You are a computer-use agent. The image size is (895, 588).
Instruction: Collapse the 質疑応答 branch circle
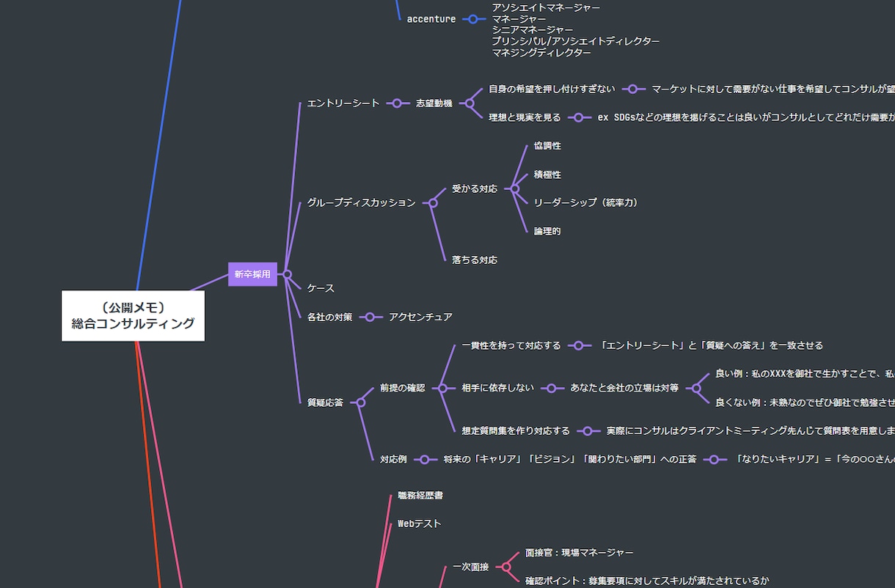[x=360, y=403]
